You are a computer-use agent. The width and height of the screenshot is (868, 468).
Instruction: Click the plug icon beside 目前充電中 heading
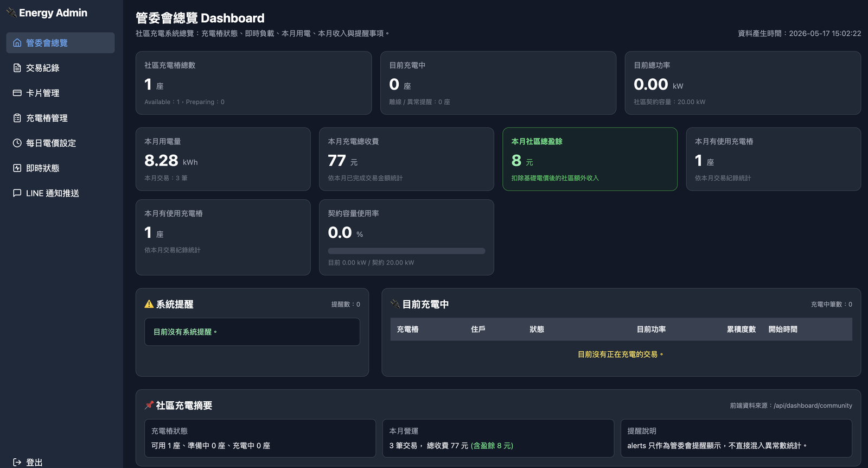pyautogui.click(x=395, y=304)
